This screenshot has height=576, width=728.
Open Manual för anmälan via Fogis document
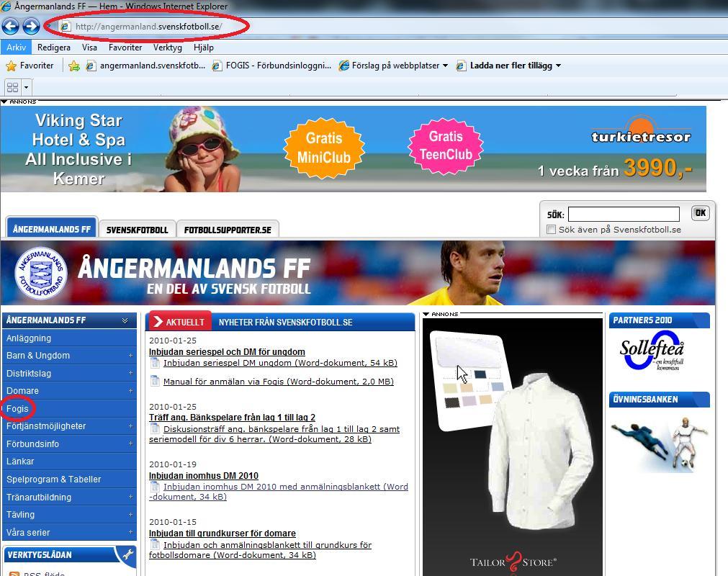tap(279, 382)
